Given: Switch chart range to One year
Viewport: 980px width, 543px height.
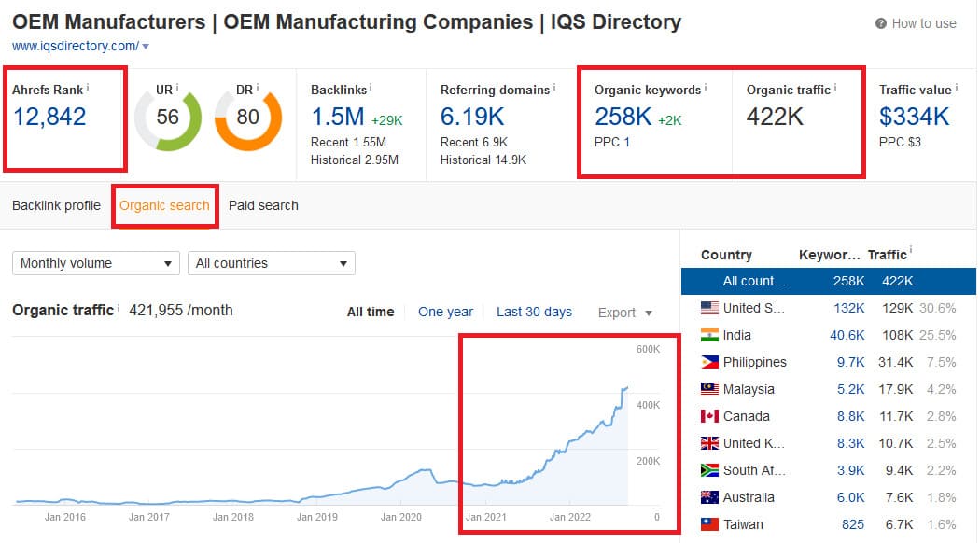Looking at the screenshot, I should point(445,313).
